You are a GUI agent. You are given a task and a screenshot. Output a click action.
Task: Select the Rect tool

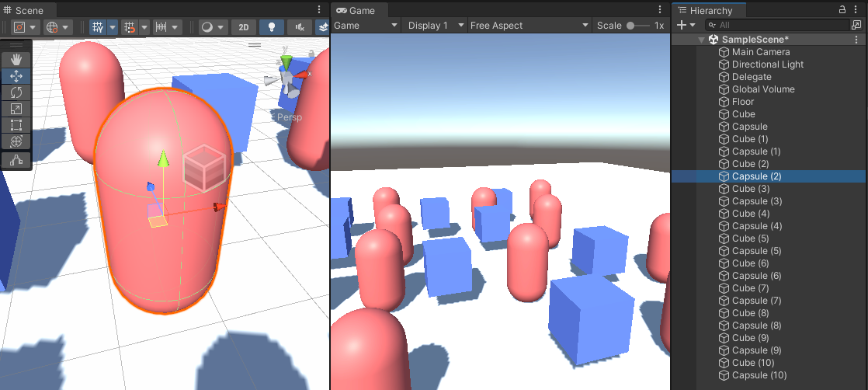pos(16,125)
